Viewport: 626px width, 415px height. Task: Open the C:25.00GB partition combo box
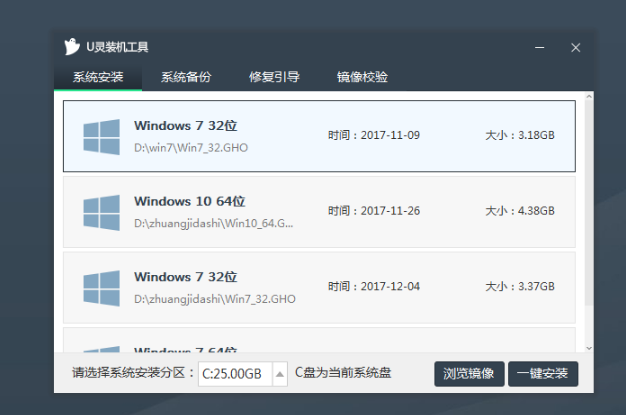click(234, 374)
